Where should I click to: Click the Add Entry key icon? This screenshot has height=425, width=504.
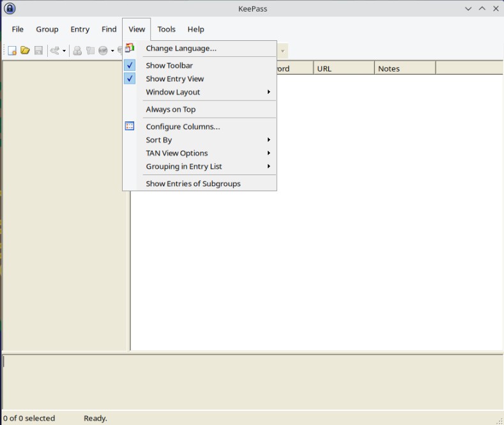coord(55,50)
